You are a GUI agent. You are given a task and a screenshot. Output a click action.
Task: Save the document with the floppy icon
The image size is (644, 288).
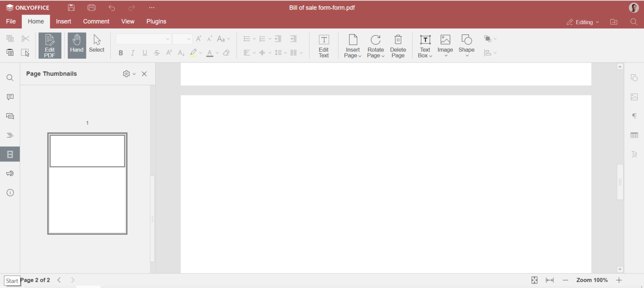click(71, 8)
